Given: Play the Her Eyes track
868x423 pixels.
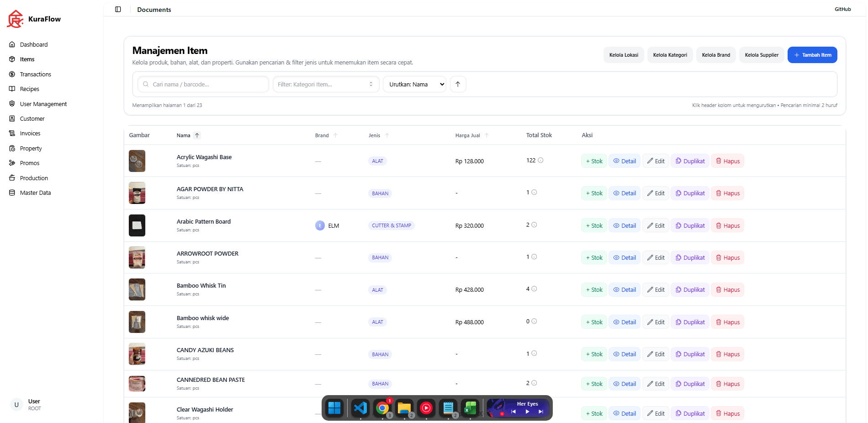Looking at the screenshot, I should point(527,411).
